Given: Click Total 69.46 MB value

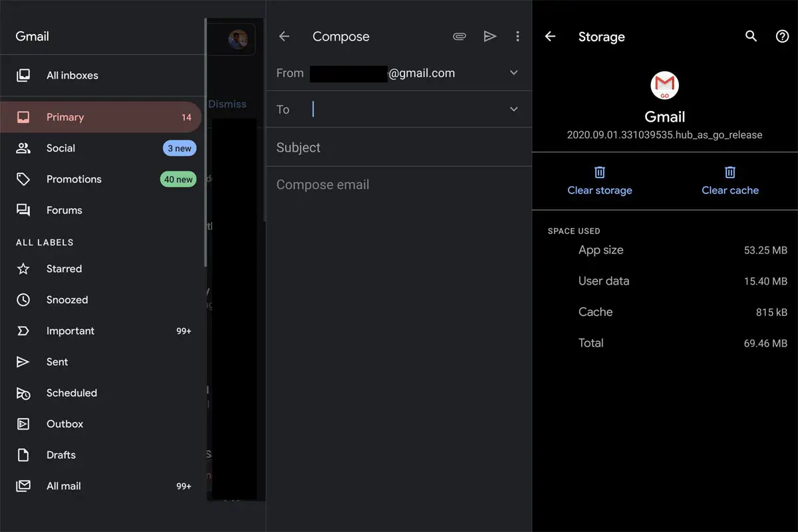Looking at the screenshot, I should [765, 343].
